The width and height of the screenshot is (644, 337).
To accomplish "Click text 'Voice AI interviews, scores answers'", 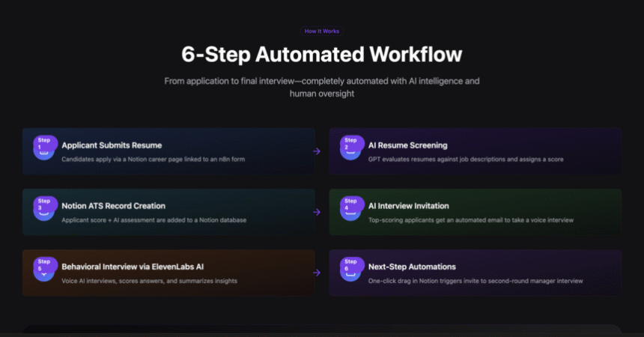I will [x=150, y=281].
